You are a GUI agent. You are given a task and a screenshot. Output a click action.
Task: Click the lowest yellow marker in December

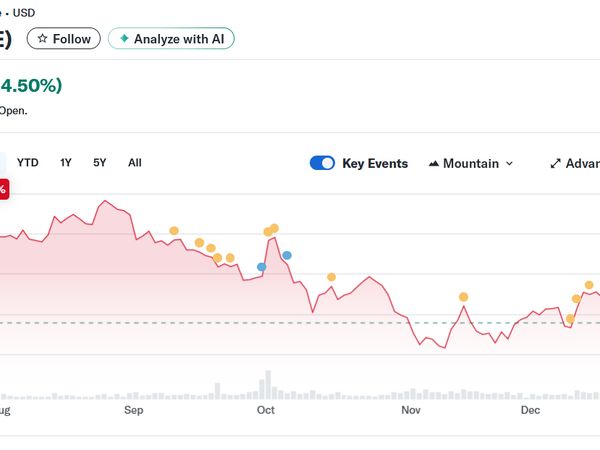(570, 319)
